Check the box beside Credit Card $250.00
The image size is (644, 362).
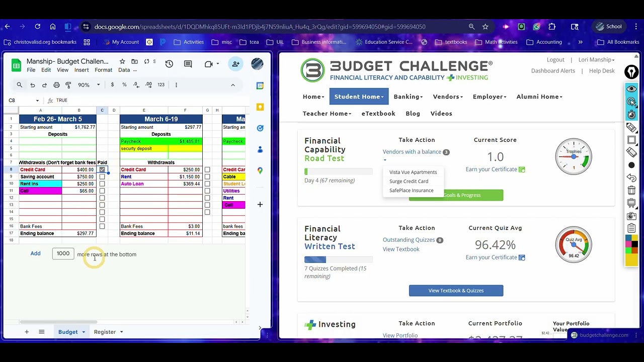click(207, 170)
